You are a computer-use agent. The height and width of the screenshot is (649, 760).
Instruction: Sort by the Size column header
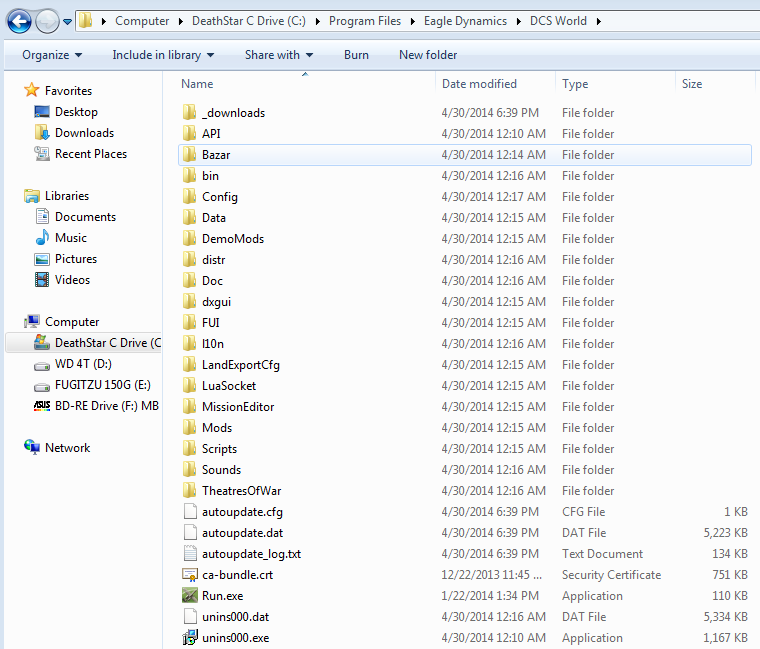(692, 84)
